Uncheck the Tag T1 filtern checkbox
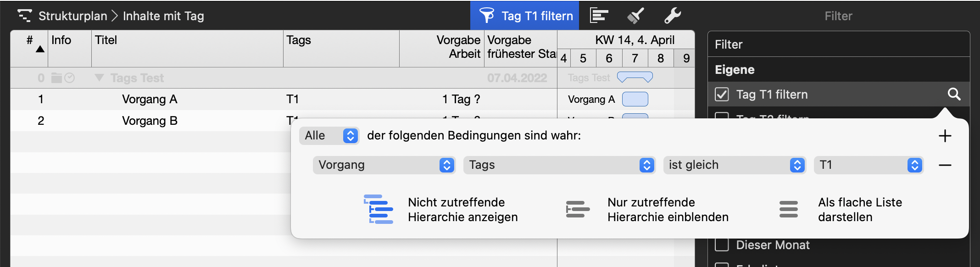This screenshot has width=980, height=267. coord(722,95)
